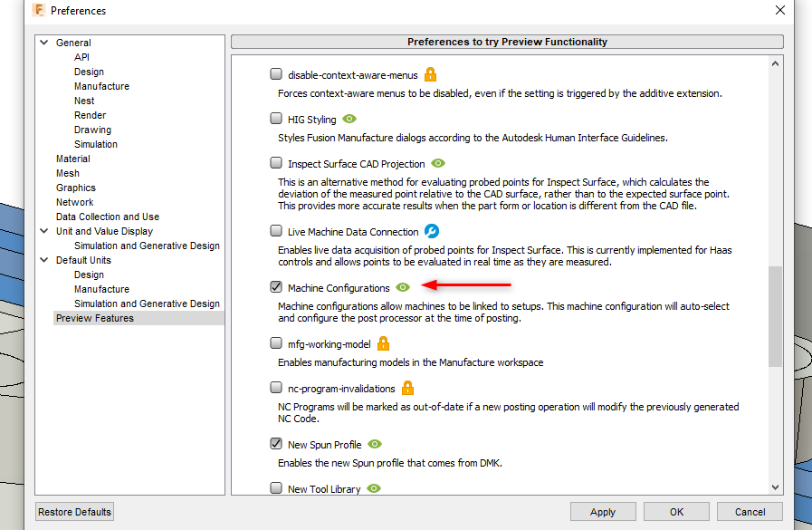Screen dimensions: 812x530
Task: Enable the HIG Styling checkbox
Action: click(275, 119)
